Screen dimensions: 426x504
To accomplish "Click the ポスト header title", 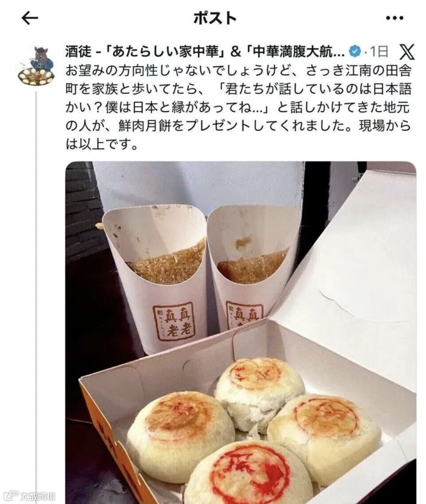I will tap(215, 18).
